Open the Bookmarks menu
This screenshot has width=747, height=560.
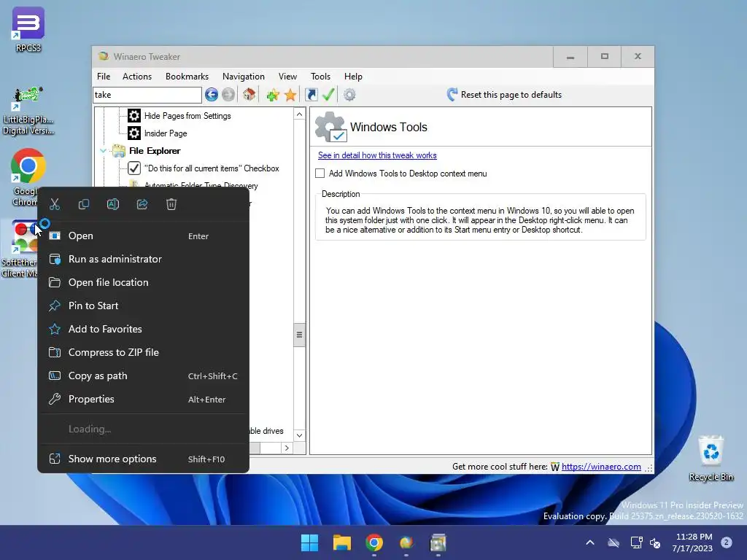tap(187, 77)
